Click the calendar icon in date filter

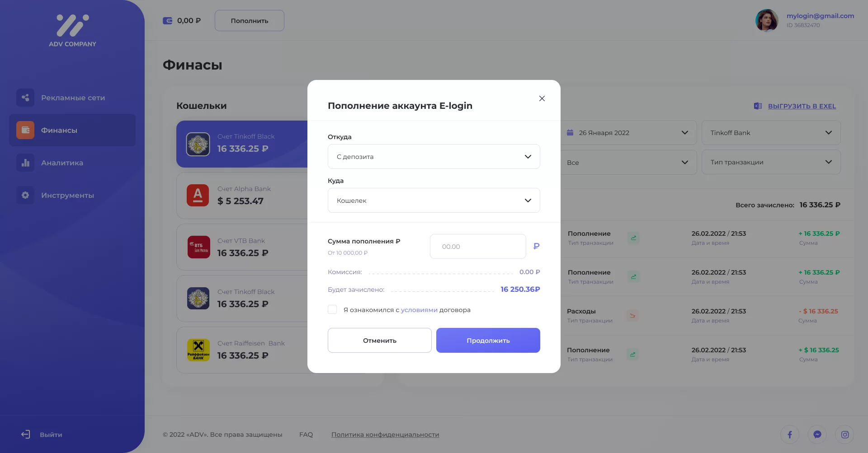coord(570,133)
